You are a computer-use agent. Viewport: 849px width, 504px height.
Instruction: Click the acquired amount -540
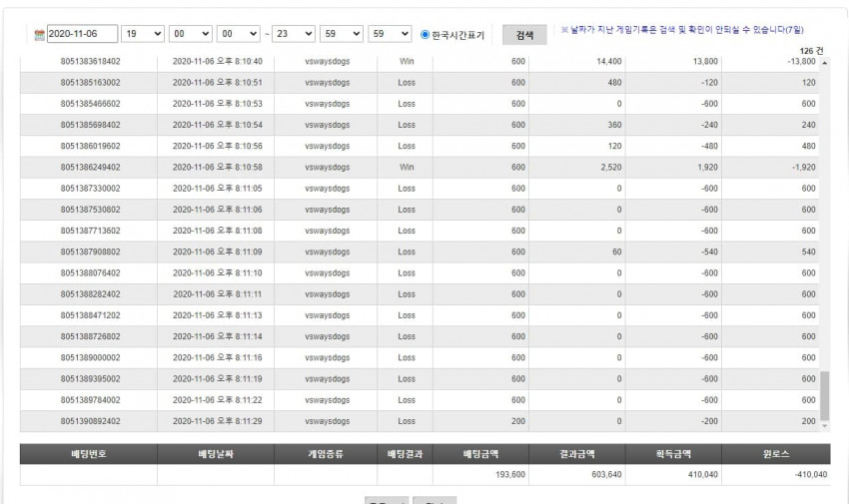709,252
